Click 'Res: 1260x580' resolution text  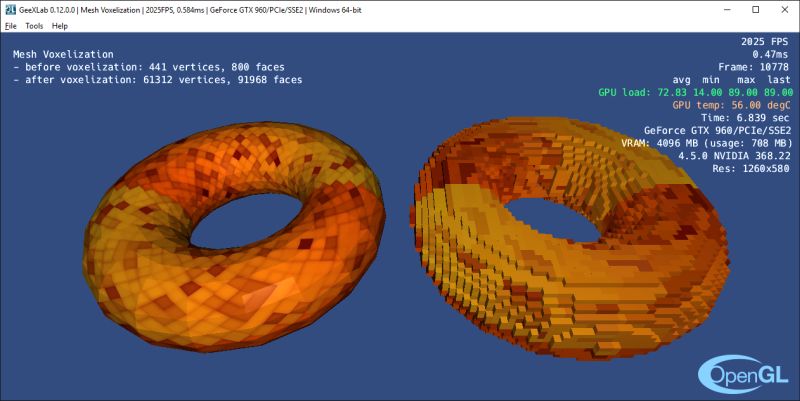coord(751,168)
